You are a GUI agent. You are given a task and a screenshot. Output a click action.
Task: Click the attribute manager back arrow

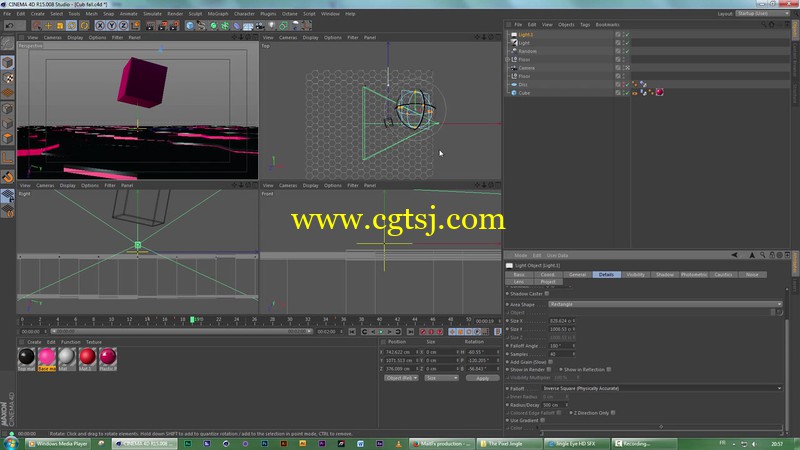[x=734, y=255]
